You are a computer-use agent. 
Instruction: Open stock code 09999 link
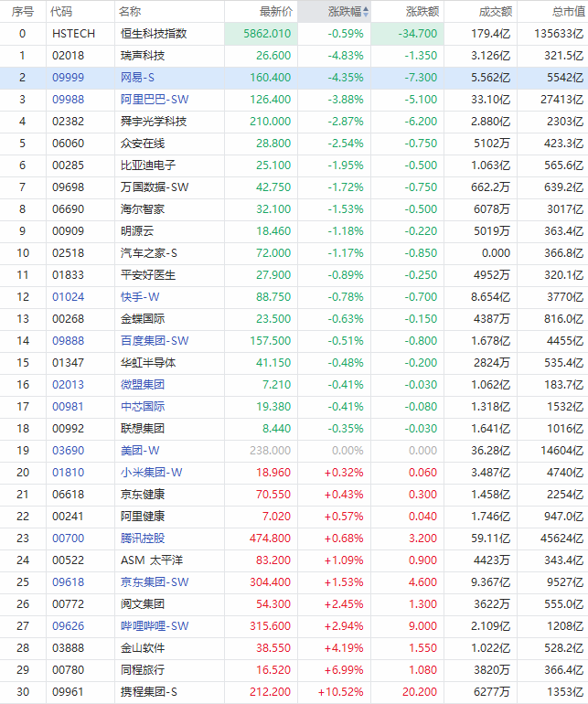click(68, 78)
